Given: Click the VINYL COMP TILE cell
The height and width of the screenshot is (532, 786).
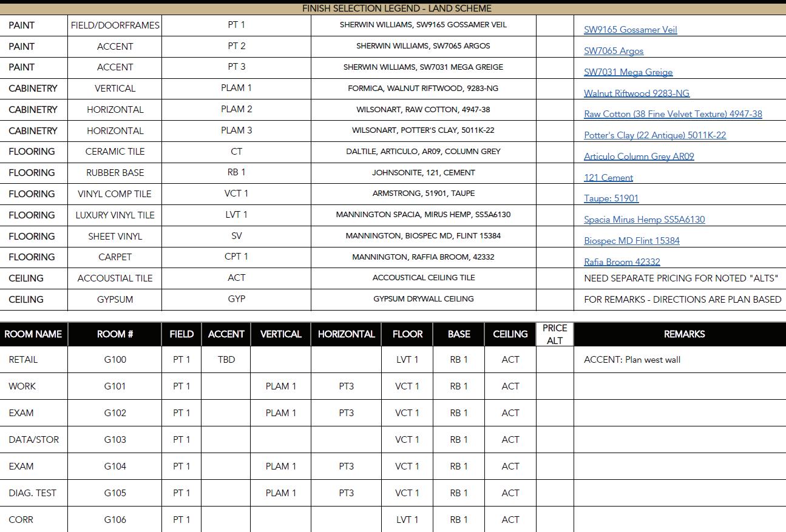Looking at the screenshot, I should (x=115, y=194).
